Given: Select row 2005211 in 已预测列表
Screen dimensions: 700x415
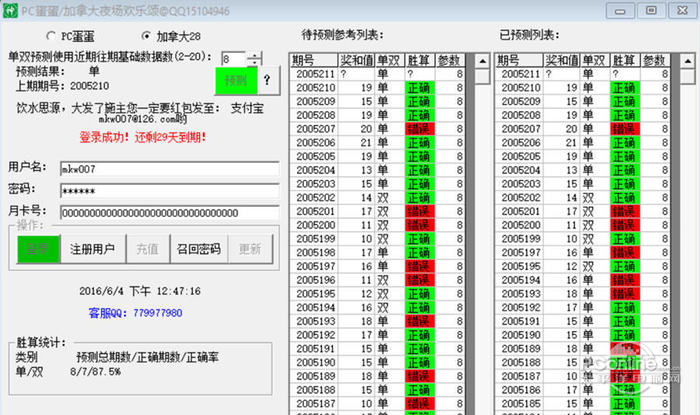Looking at the screenshot, I should tap(583, 74).
